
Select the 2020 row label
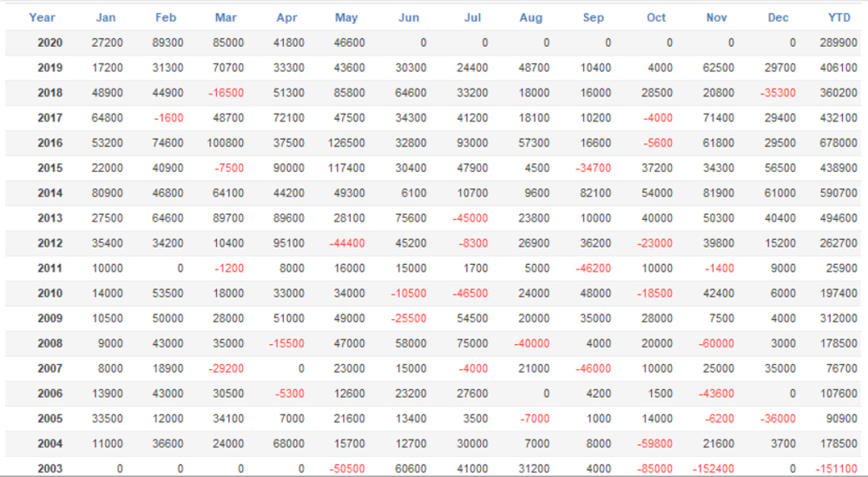(x=49, y=43)
